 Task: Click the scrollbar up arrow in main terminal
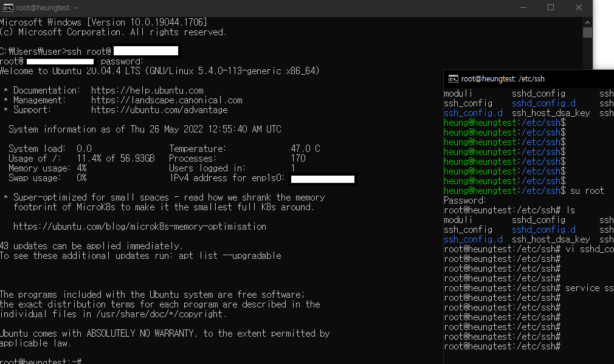click(587, 22)
